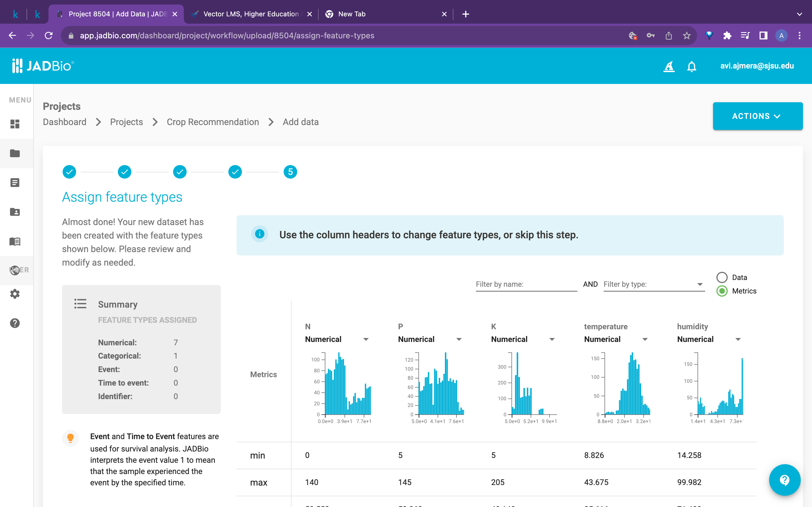Click the Dashboard breadcrumb link
This screenshot has height=507, width=812.
pos(64,122)
